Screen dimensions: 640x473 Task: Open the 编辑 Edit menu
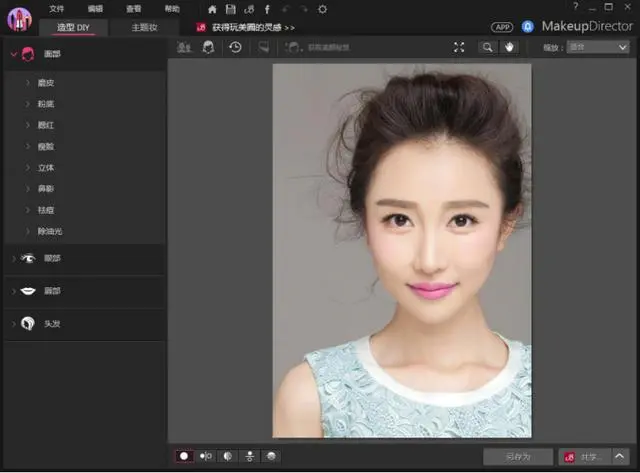[x=95, y=9]
